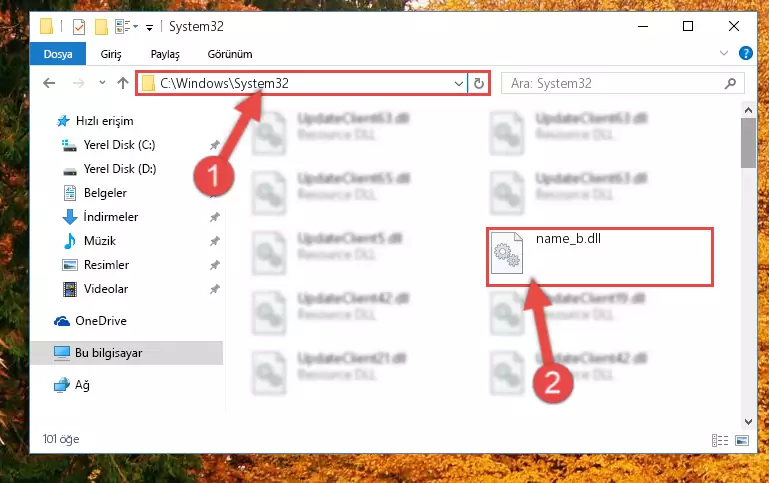The height and width of the screenshot is (483, 769).
Task: Select Bu bilgisayar in navigation pane
Action: (x=127, y=353)
